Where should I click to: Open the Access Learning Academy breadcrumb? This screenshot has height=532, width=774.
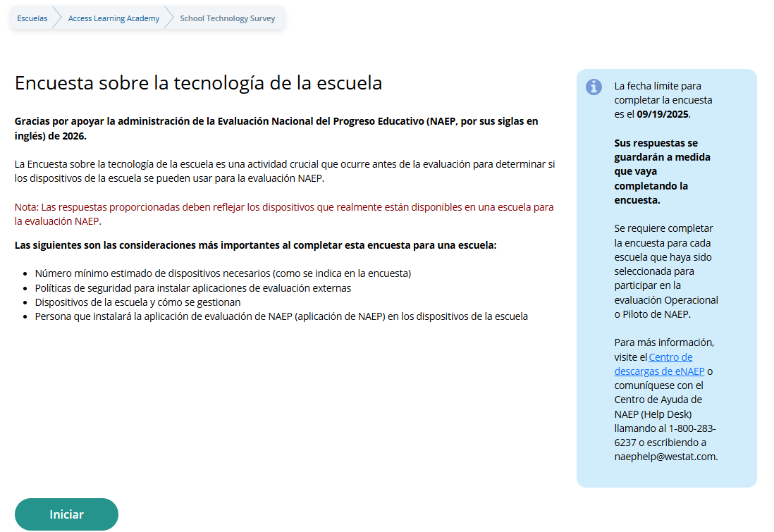click(113, 18)
